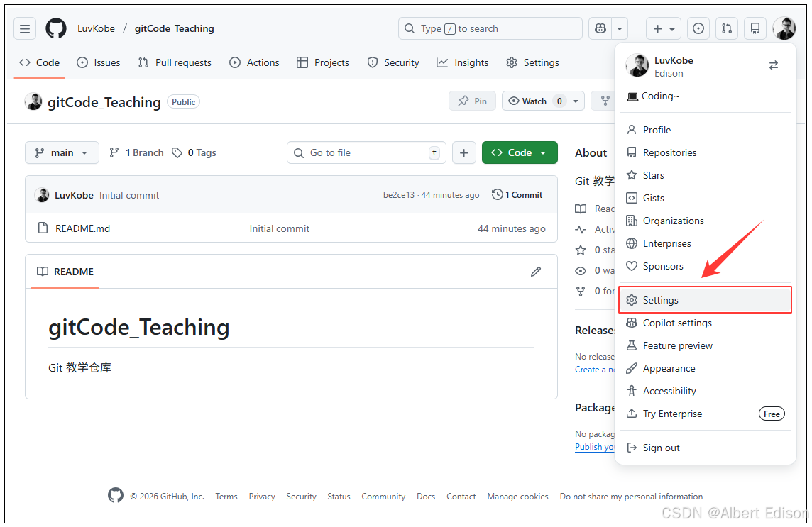
Task: Open Manage cookies footer link
Action: (x=517, y=497)
